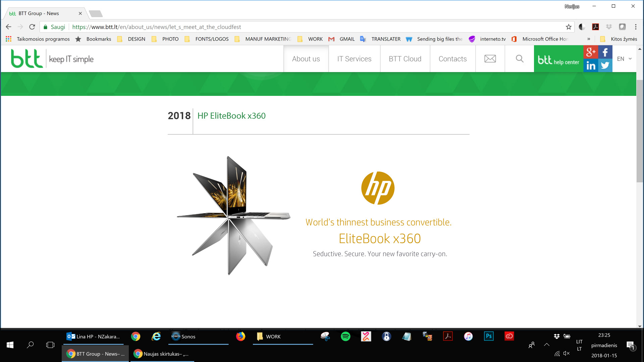Open the FONTS/LOGOS bookmarks folder

coord(207,39)
